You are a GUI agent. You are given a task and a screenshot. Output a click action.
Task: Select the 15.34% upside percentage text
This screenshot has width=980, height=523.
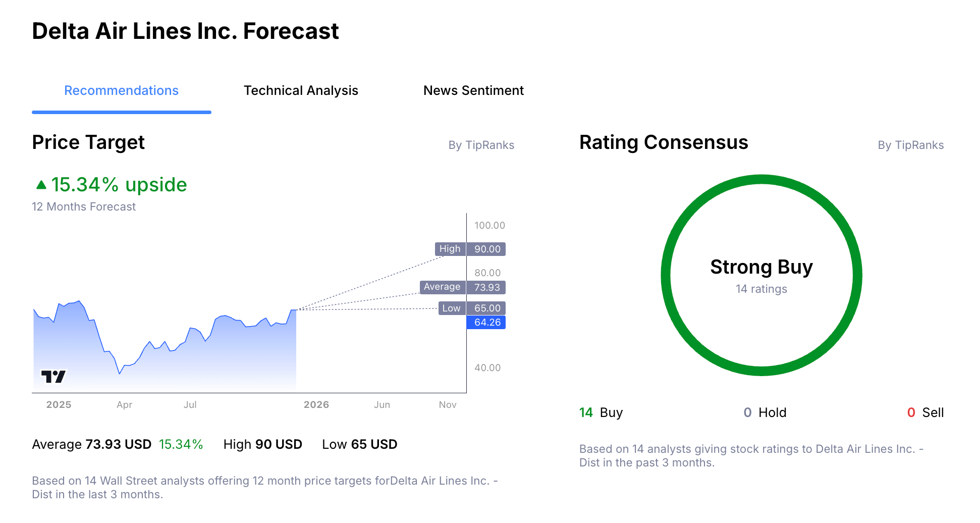[x=119, y=184]
